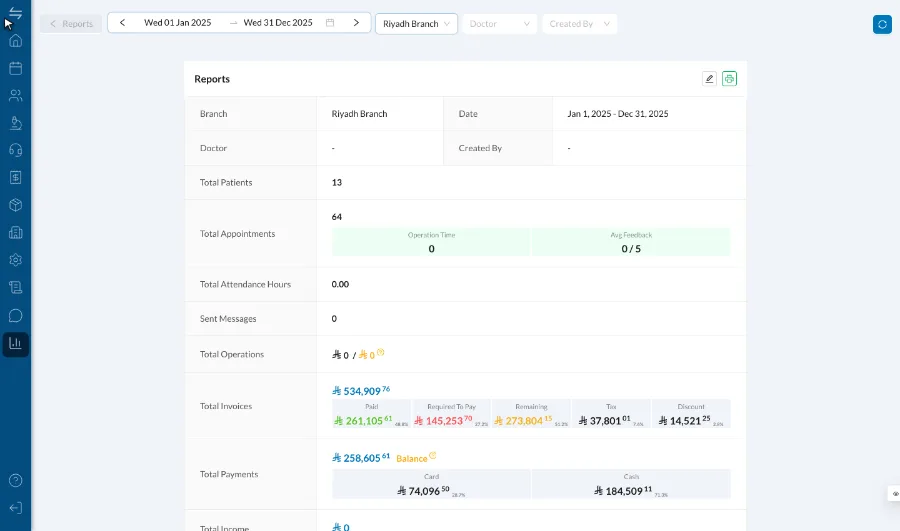Open the headset support icon in the sidebar
900x531 pixels.
pyautogui.click(x=15, y=150)
